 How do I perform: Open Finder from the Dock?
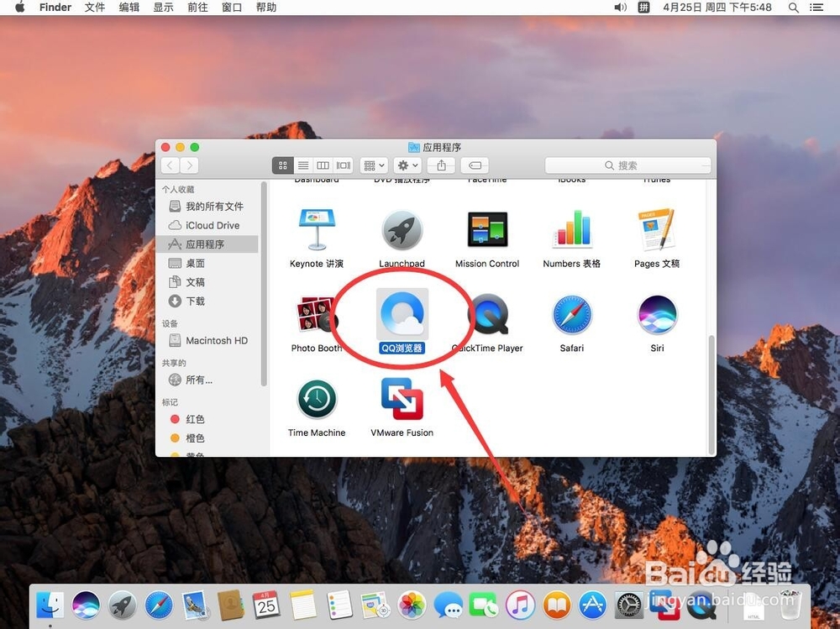50,605
